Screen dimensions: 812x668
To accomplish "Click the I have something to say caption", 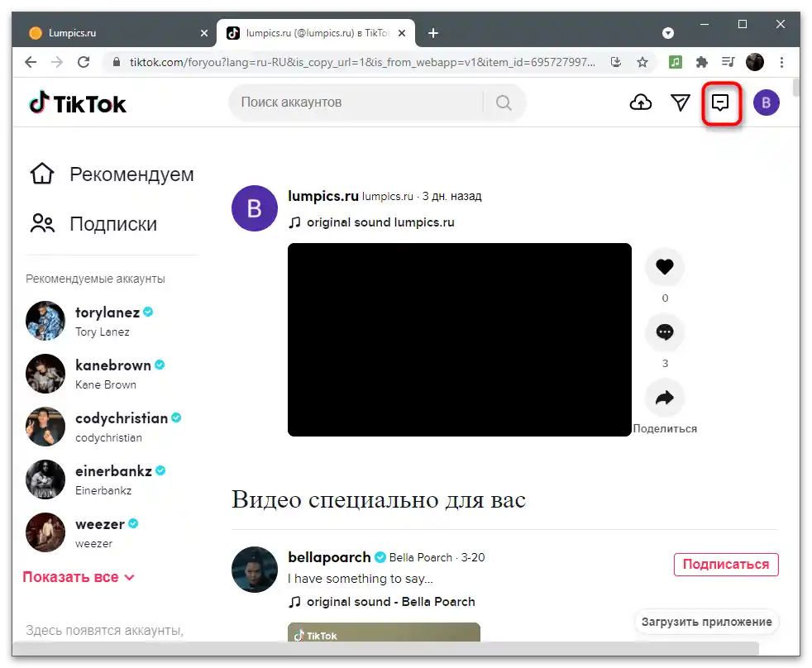I will click(x=361, y=579).
